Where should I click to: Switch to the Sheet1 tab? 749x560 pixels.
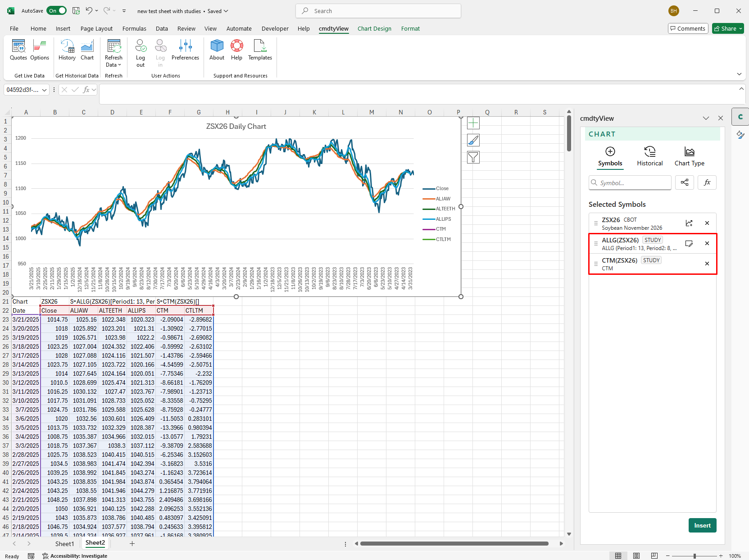[64, 544]
